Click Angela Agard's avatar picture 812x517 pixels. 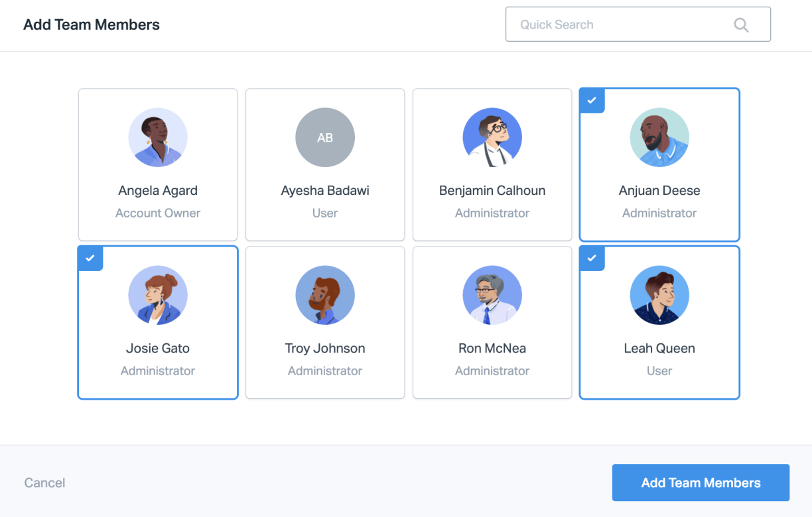158,138
